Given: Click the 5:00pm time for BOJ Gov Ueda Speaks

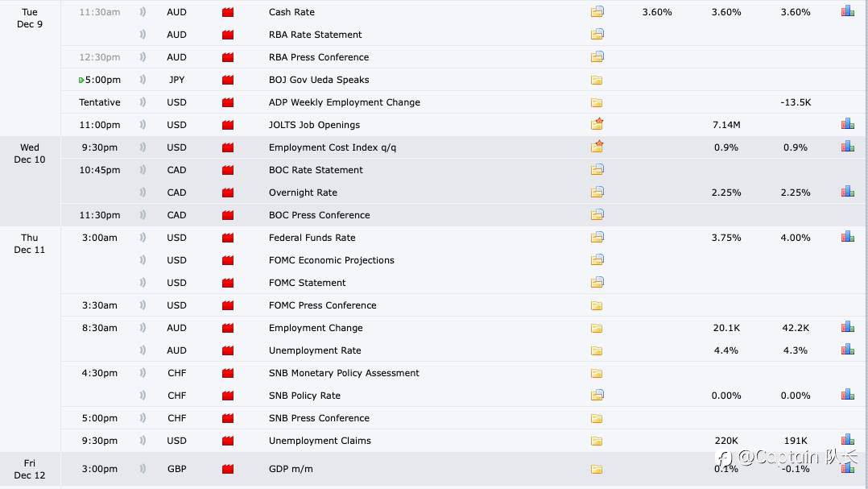Looking at the screenshot, I should [105, 80].
